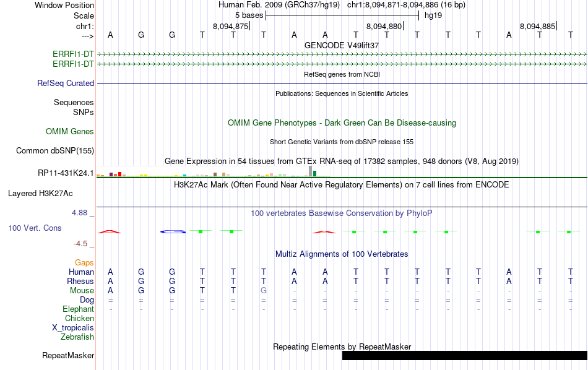The width and height of the screenshot is (588, 370).
Task: Click the GENCODE V49lift37 track title
Action: [341, 45]
